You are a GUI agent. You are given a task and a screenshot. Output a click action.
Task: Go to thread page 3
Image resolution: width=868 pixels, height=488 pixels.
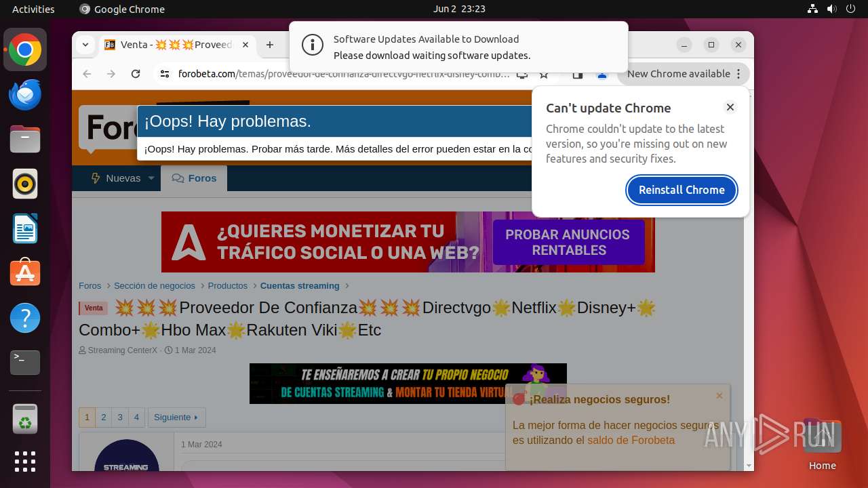120,418
